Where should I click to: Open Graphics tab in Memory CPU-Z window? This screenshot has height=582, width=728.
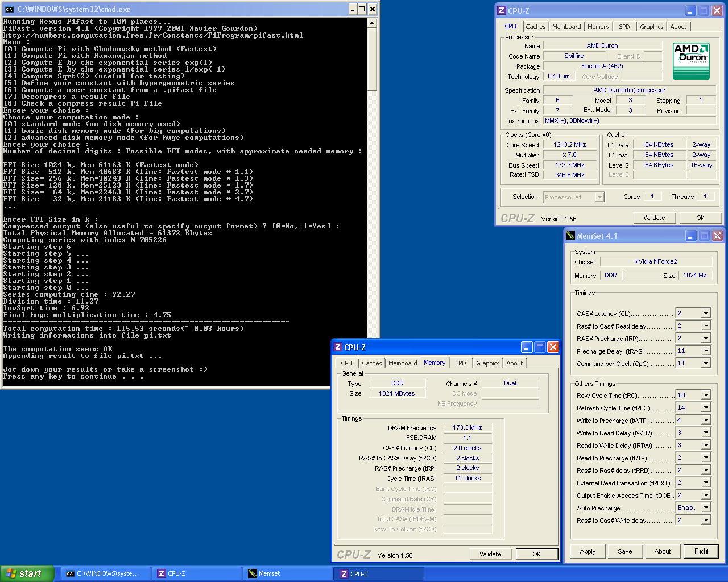click(488, 363)
